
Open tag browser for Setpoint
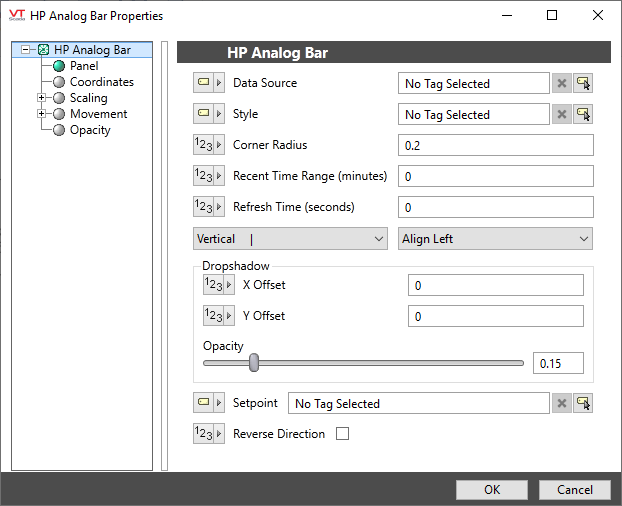coord(583,403)
